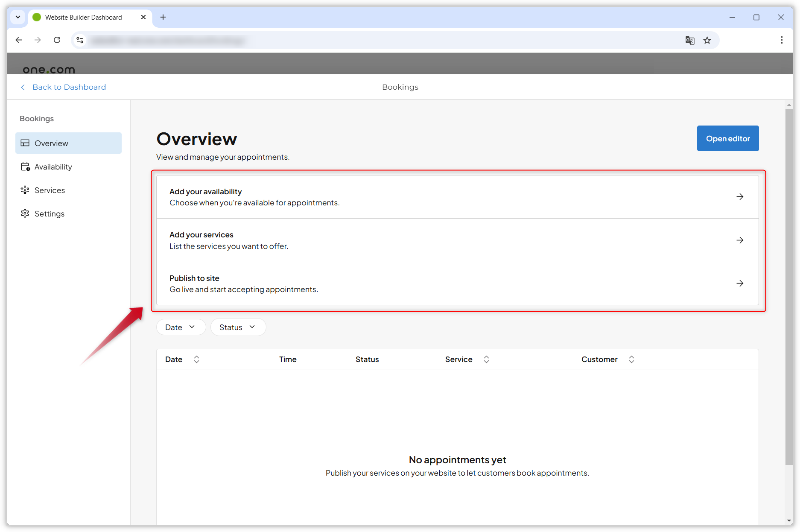Follow the Back to Dashboard link
Screen dimensions: 800x532
click(x=69, y=87)
